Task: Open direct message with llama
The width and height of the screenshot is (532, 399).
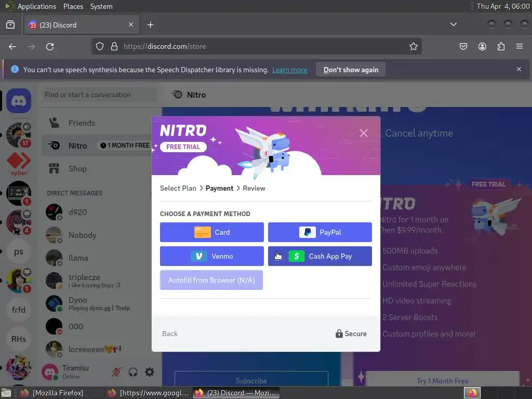Action: [x=97, y=258]
